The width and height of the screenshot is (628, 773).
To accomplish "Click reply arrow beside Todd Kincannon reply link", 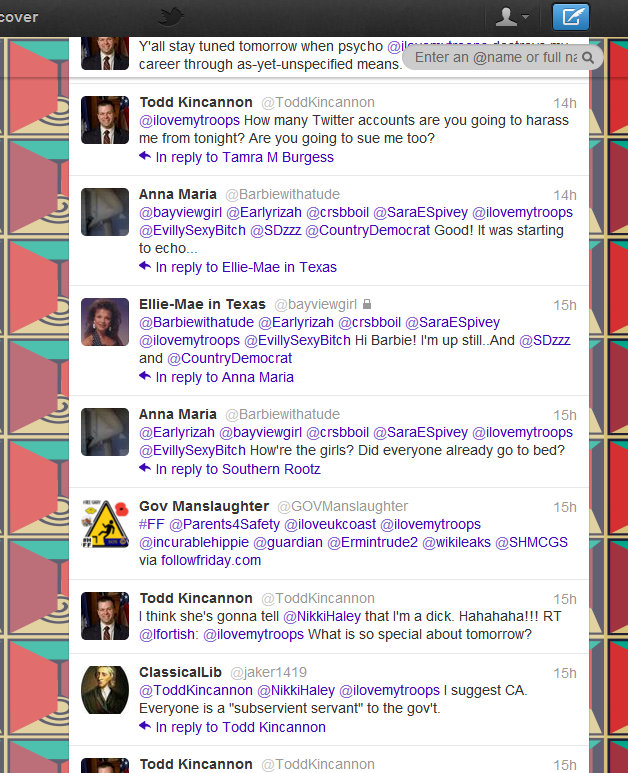I will click(x=144, y=726).
